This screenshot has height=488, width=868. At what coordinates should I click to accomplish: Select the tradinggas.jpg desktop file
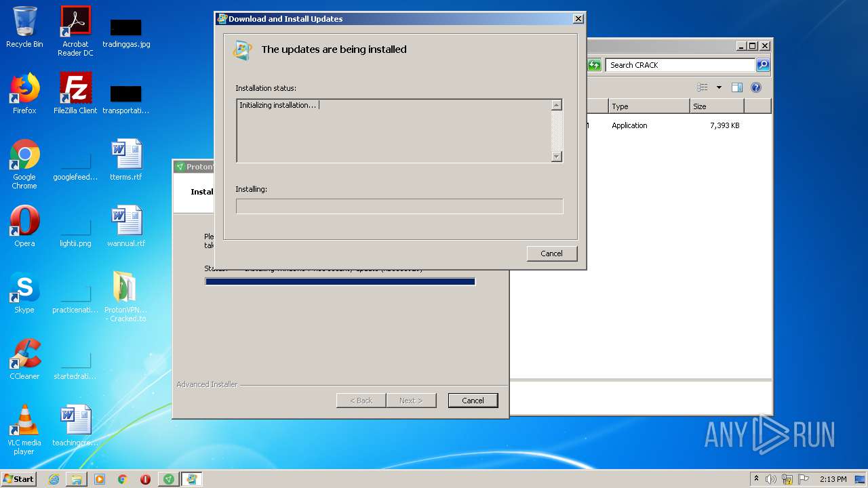point(126,33)
